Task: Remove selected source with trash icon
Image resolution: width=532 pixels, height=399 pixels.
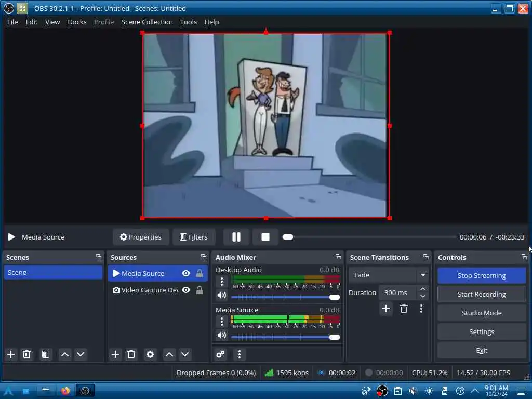Action: (131, 354)
